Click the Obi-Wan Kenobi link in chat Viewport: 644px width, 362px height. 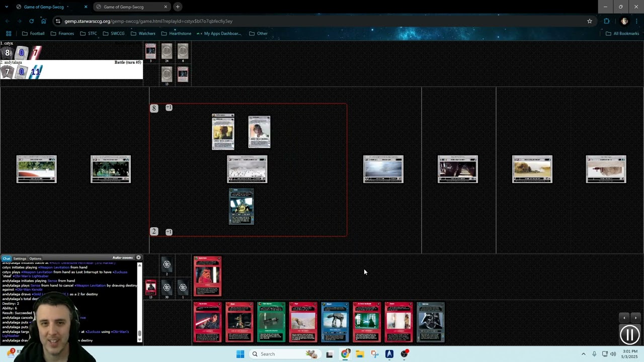tap(29, 290)
